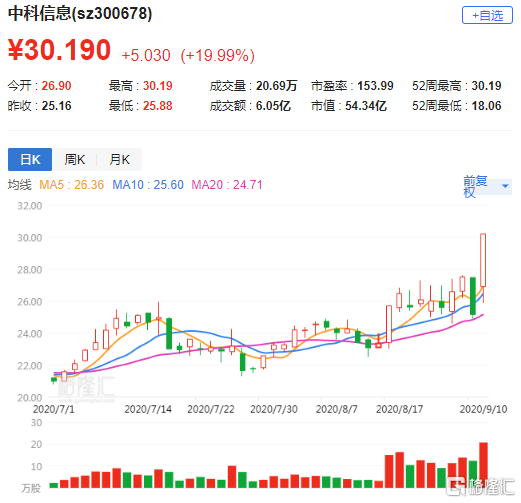
Task: Click the 30.00 price axis label
Action: click(30, 238)
